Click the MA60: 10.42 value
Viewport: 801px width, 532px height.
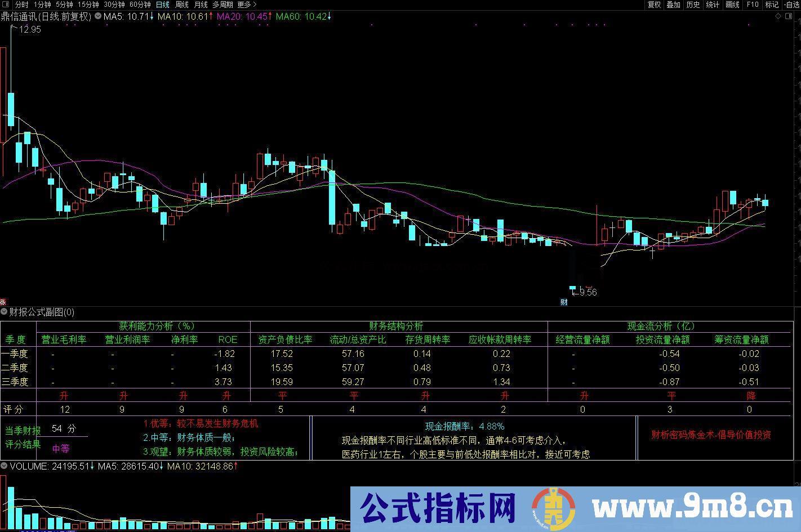tap(301, 16)
